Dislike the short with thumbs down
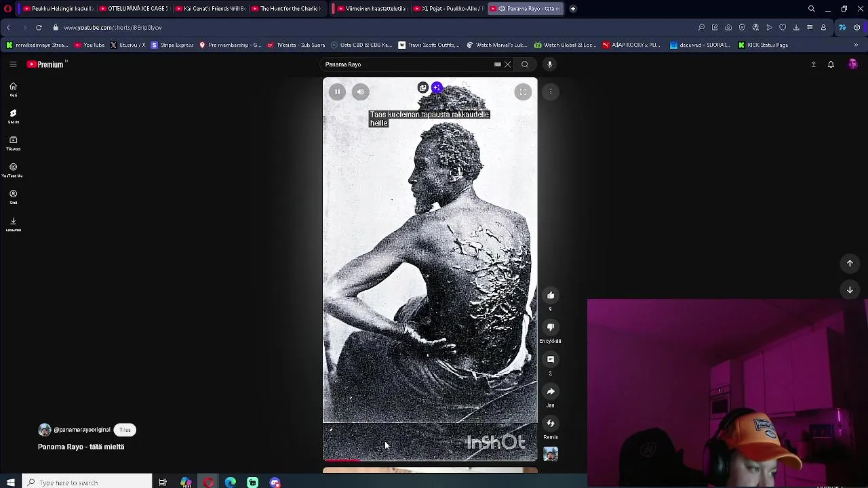 [x=551, y=327]
